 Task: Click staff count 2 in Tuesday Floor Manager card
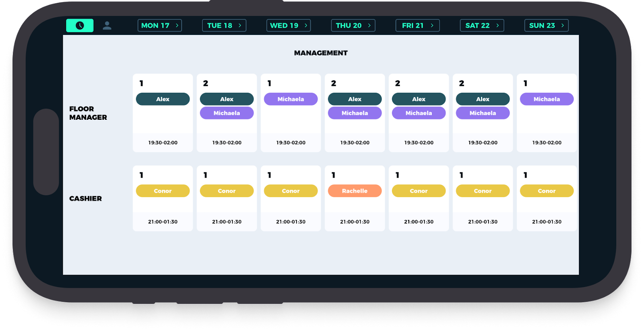point(206,83)
